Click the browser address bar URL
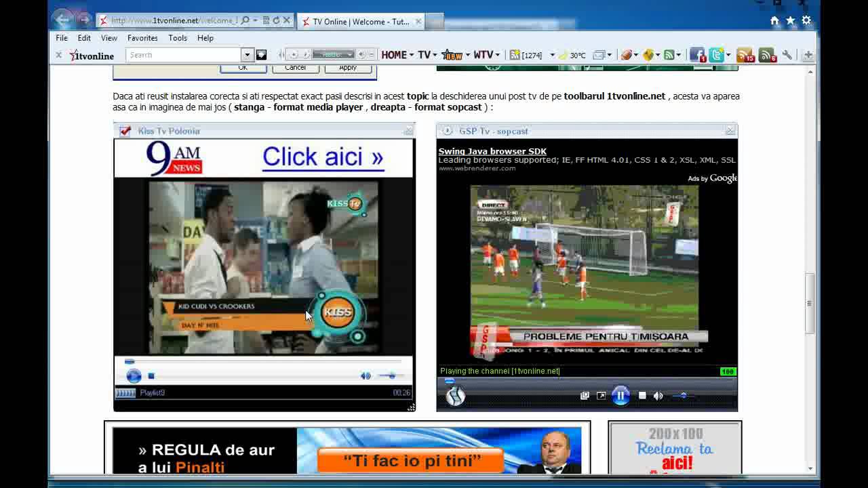Screen dimensions: 868x488 [x=174, y=20]
